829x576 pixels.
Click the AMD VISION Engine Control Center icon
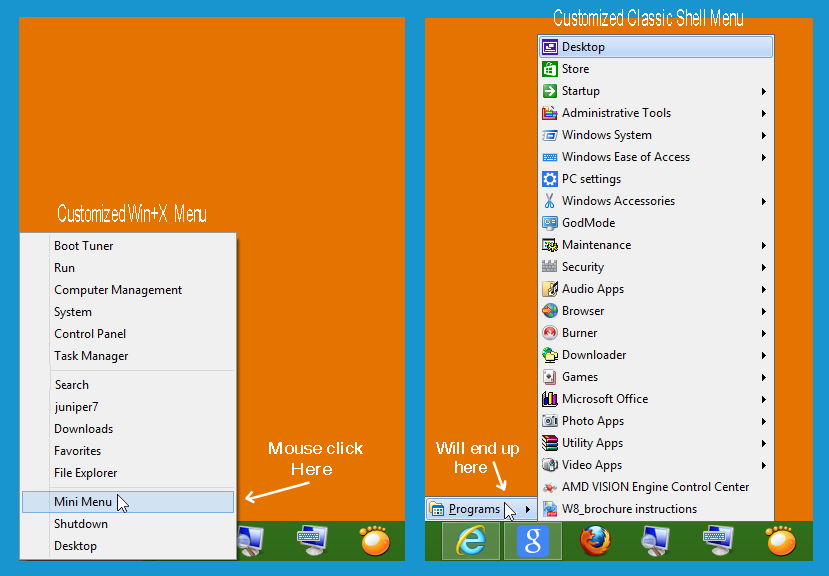pos(550,487)
